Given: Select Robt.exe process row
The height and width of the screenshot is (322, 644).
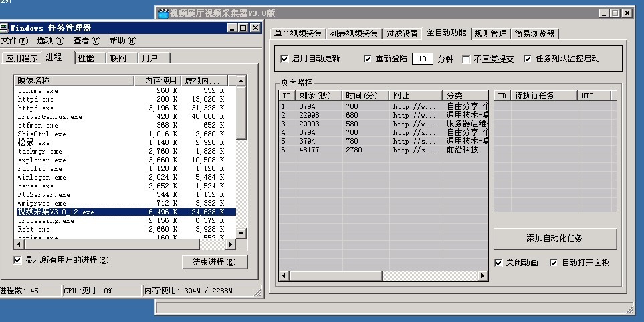Looking at the screenshot, I should (126, 229).
